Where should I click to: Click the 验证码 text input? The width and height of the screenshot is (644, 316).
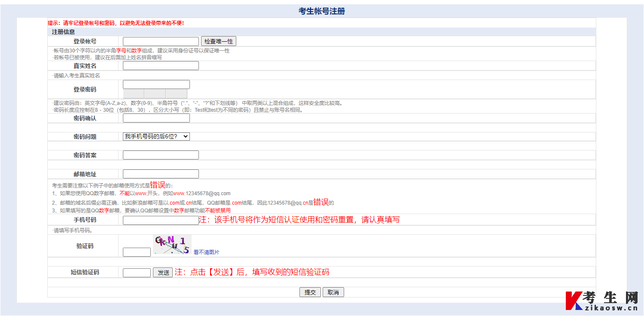point(137,252)
